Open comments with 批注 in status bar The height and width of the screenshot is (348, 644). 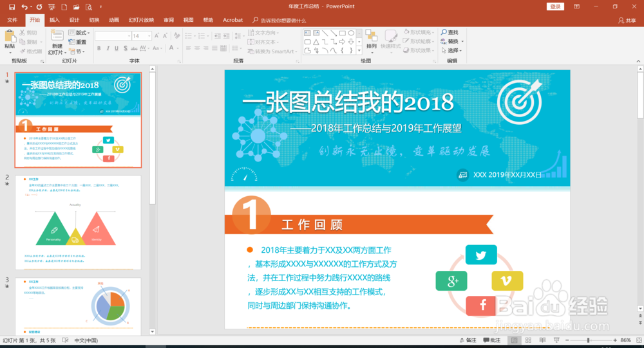tap(492, 340)
